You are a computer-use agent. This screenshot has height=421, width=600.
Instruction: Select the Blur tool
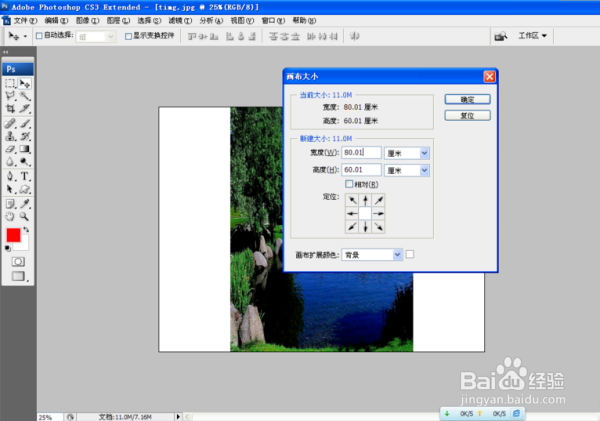pyautogui.click(x=10, y=162)
